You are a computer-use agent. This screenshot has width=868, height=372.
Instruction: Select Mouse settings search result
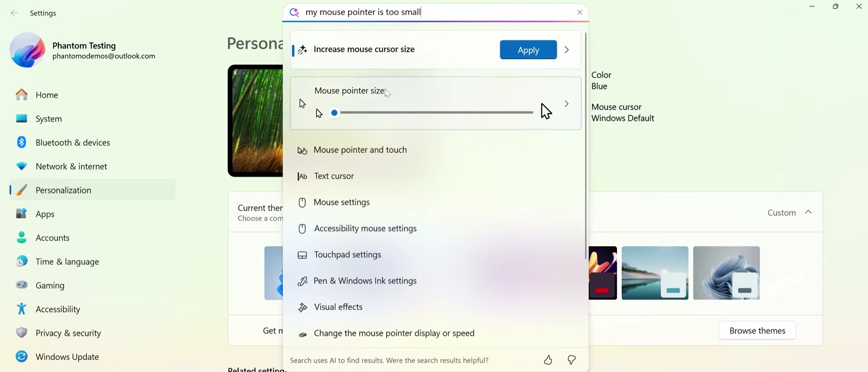(435, 203)
